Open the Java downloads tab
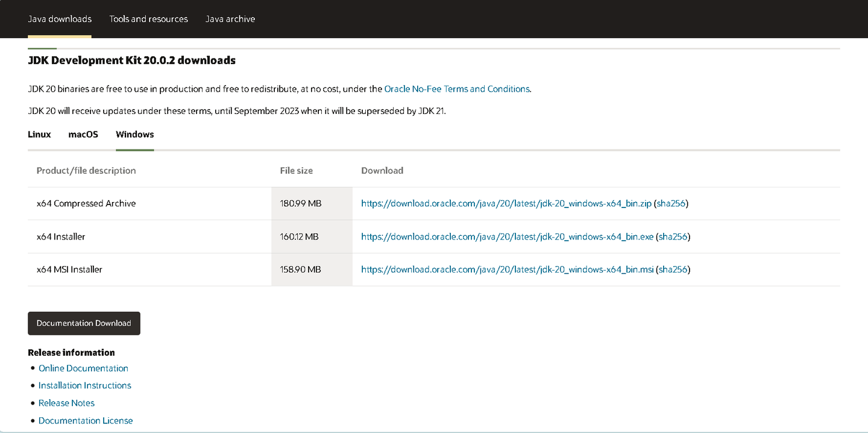 click(x=60, y=19)
